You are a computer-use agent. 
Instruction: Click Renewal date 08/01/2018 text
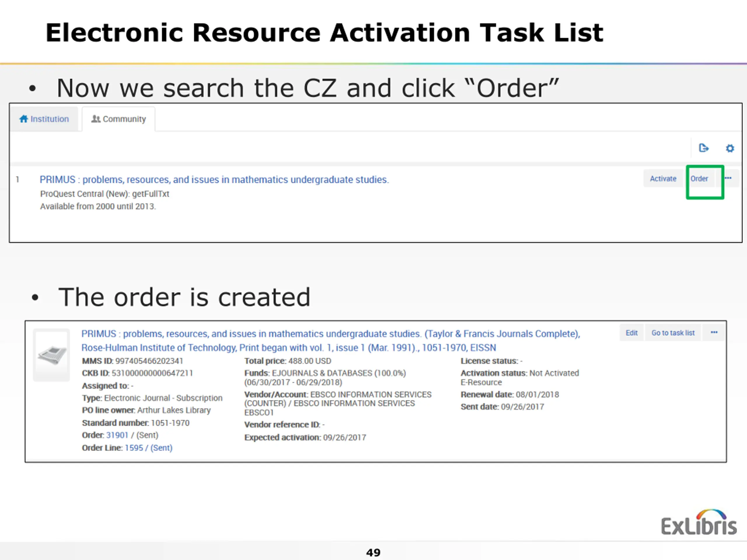[x=510, y=394]
